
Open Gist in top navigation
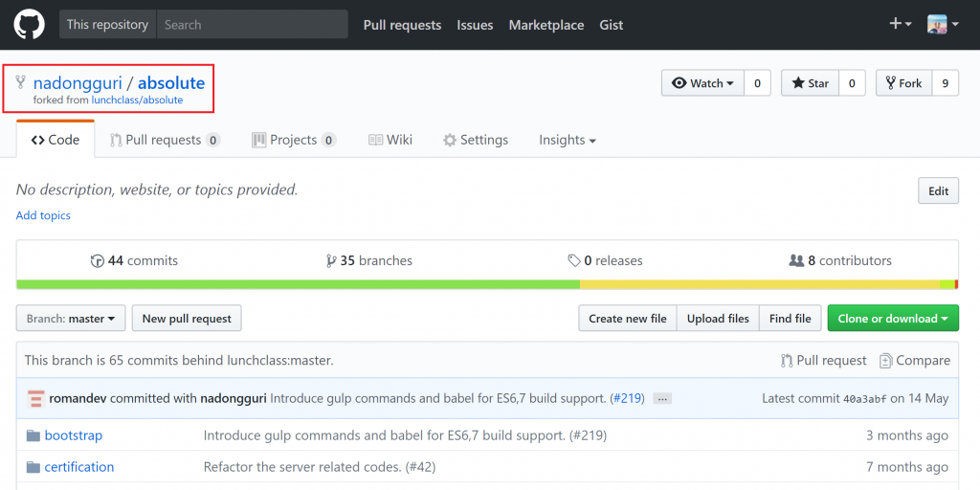pyautogui.click(x=612, y=25)
